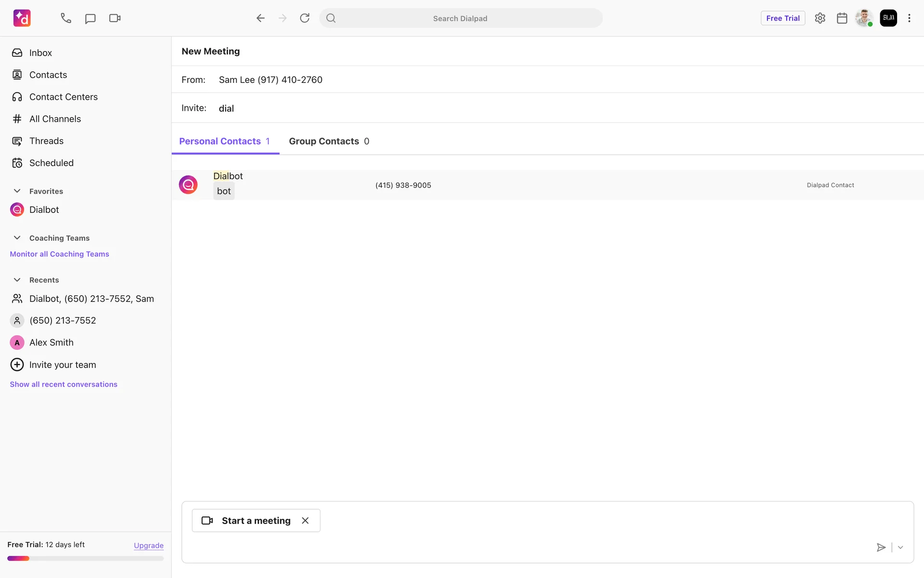Click the send arrow icon
Viewport: 924px width, 578px height.
click(x=881, y=547)
